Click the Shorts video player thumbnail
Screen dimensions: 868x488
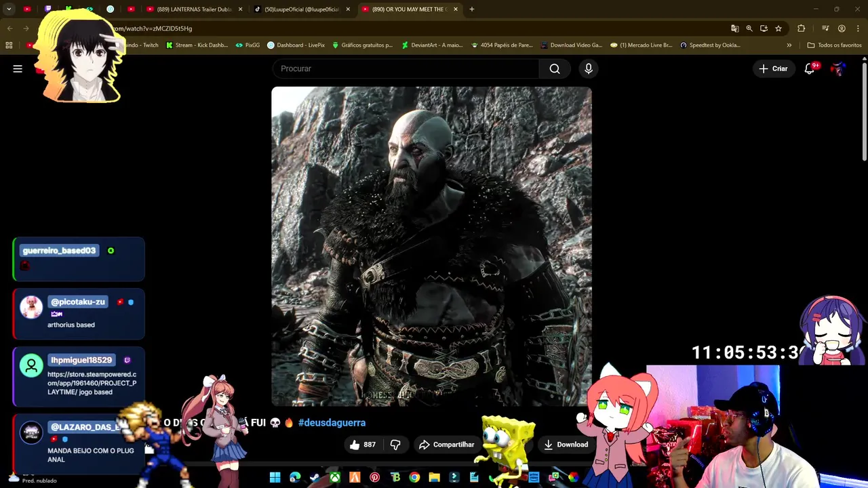coord(431,246)
